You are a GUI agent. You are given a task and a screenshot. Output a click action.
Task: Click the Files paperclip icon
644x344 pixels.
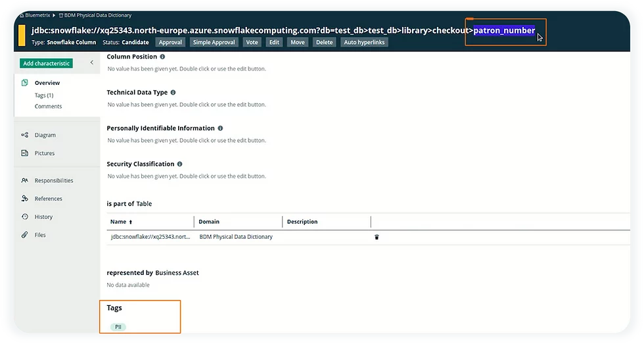coord(25,235)
